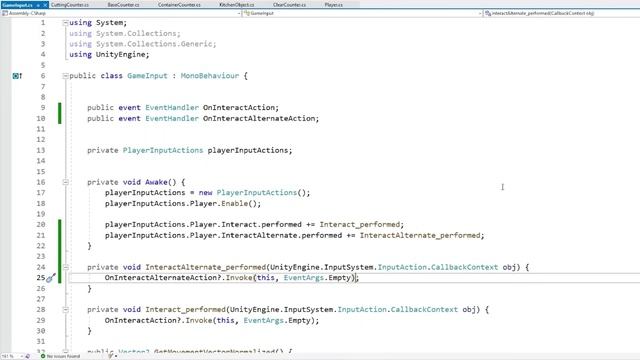Collapse the InteractAlternate_performed method

coord(65,267)
